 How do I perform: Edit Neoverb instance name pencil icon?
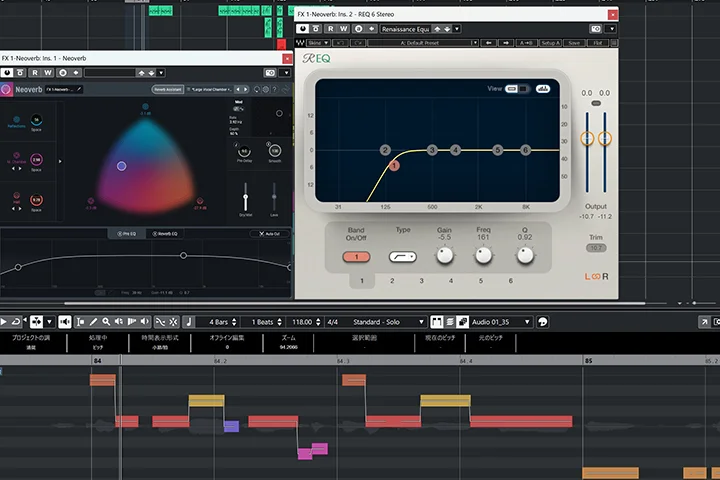pos(79,89)
